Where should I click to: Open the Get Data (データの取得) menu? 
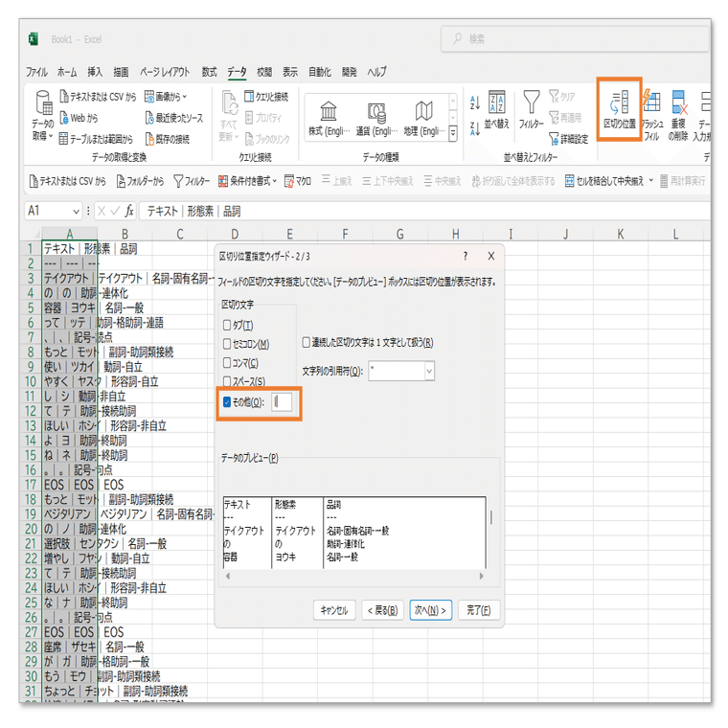coord(43,115)
